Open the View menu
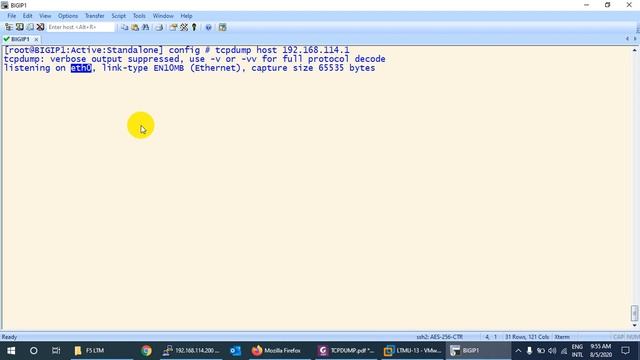The width and height of the screenshot is (640, 360). point(45,16)
